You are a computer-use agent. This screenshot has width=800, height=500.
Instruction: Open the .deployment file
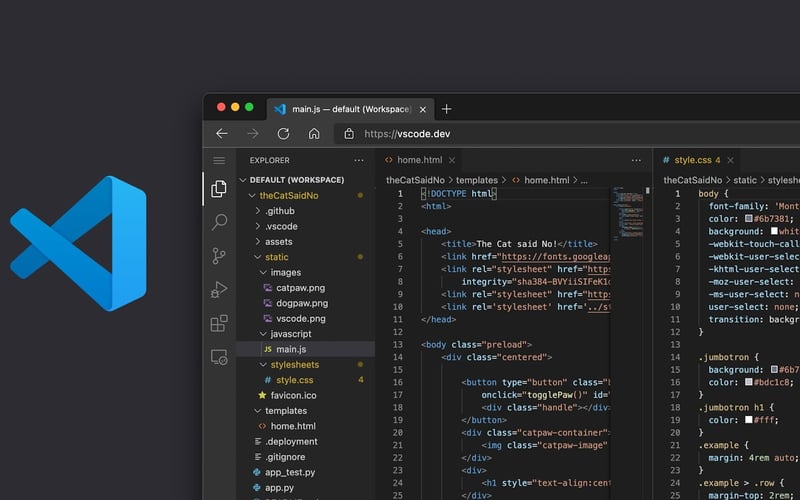[291, 441]
